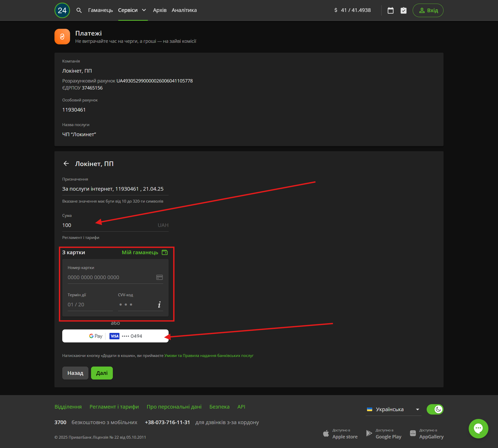Select the З картки payment tab

click(74, 252)
